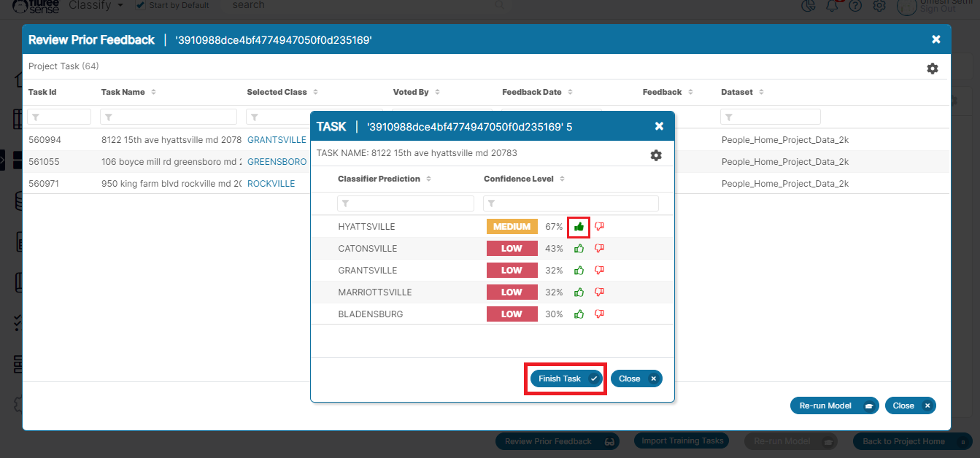Viewport: 980px width, 458px height.
Task: Open Project Task grid settings gear
Action: pyautogui.click(x=932, y=69)
